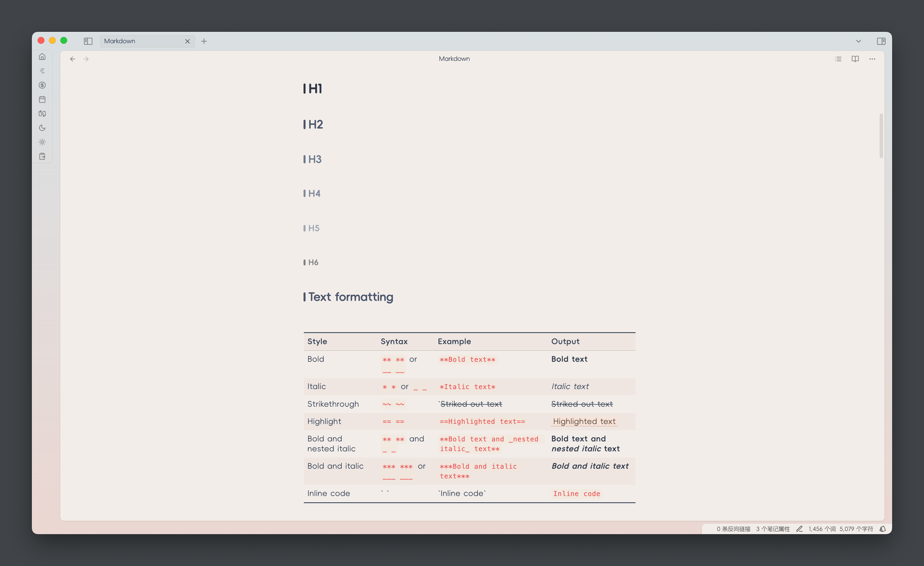Click the red Inline code output
Image resolution: width=924 pixels, height=566 pixels.
[x=577, y=494]
